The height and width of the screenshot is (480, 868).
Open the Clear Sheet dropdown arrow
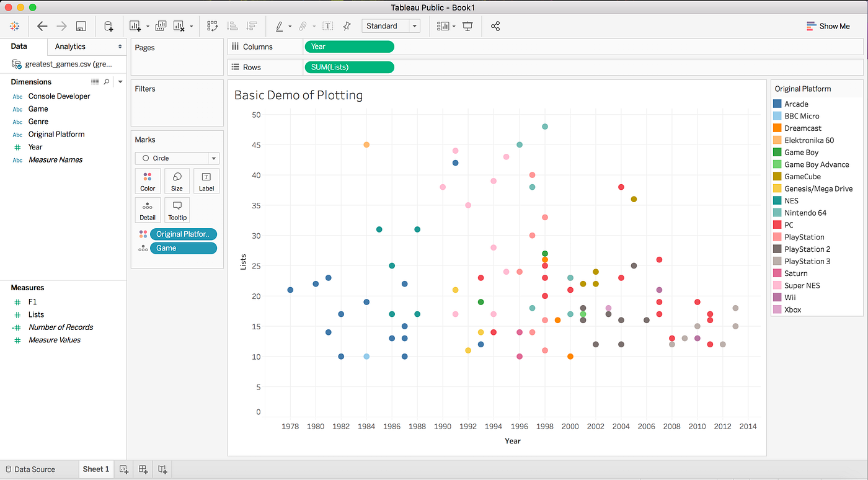point(191,27)
